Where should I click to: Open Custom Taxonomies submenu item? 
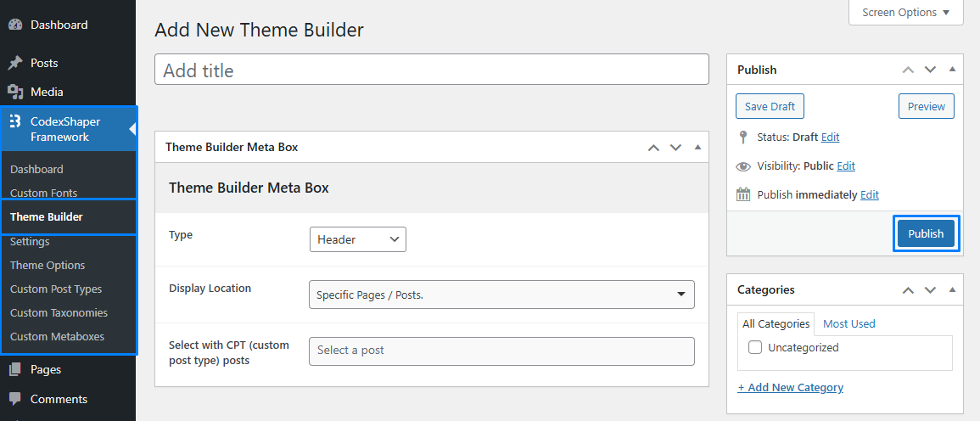pos(59,312)
